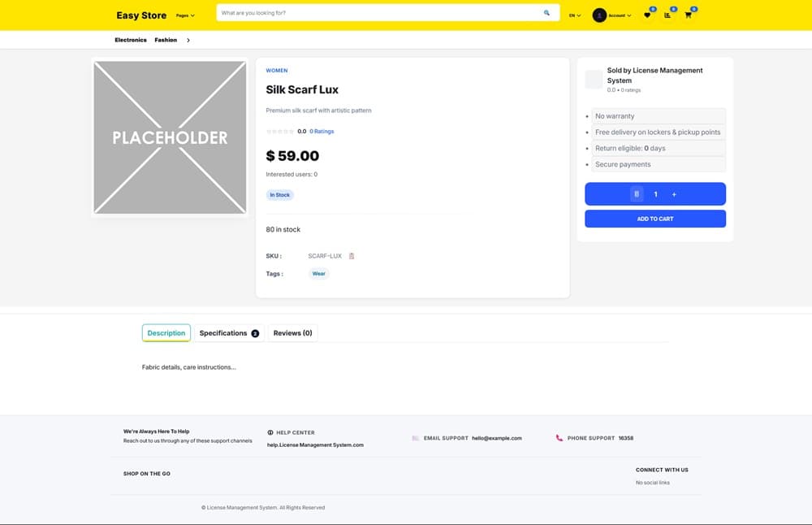Expand the Pages dropdown menu
The width and height of the screenshot is (812, 525).
185,15
